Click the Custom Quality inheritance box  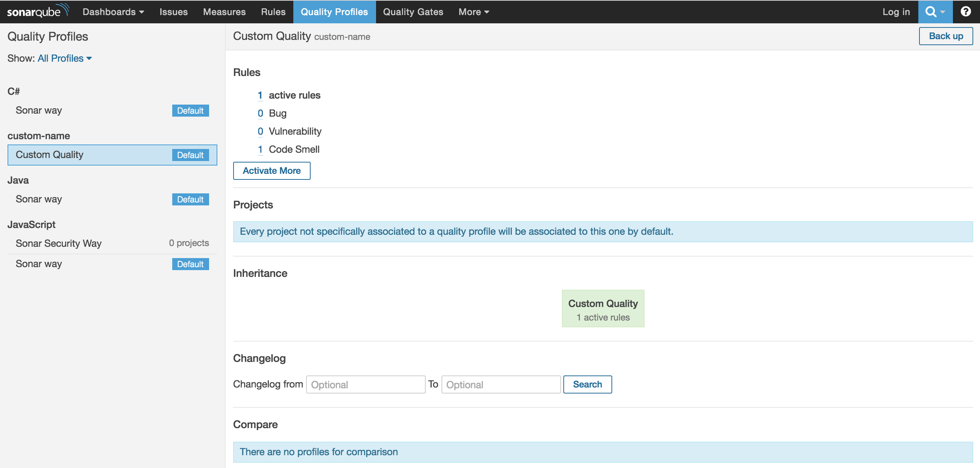click(602, 308)
